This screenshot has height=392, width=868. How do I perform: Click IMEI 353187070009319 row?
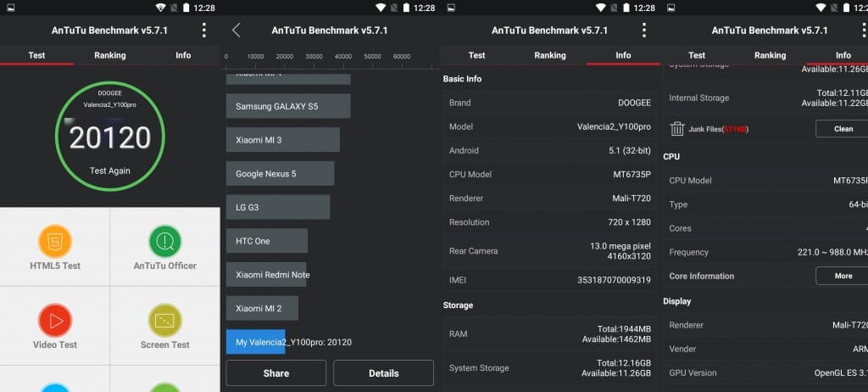tap(550, 280)
